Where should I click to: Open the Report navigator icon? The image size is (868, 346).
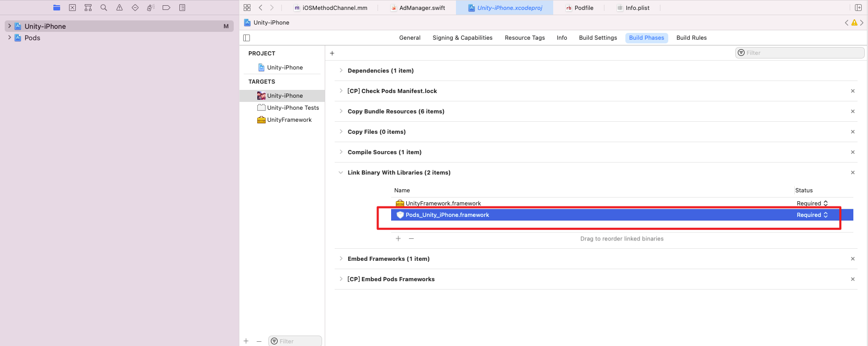point(182,8)
